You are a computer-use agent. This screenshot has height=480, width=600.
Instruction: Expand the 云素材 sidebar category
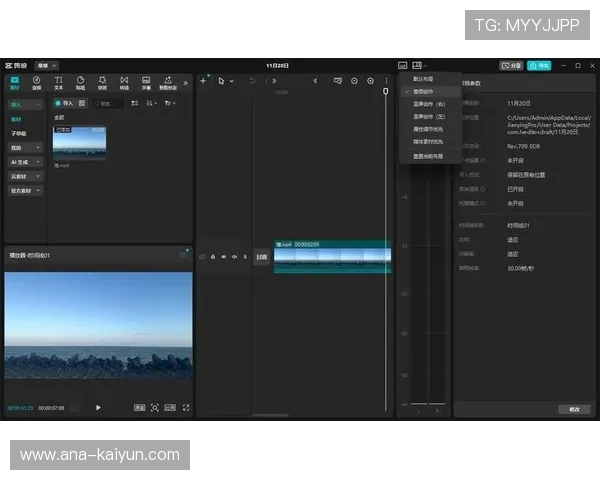[x=25, y=175]
